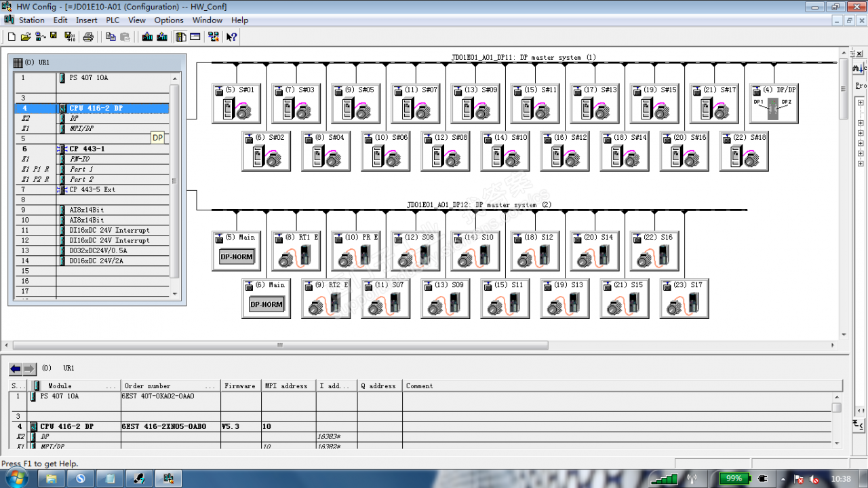This screenshot has height=488, width=868.
Task: Select CPU 416-2 DP in rack
Action: [x=92, y=109]
